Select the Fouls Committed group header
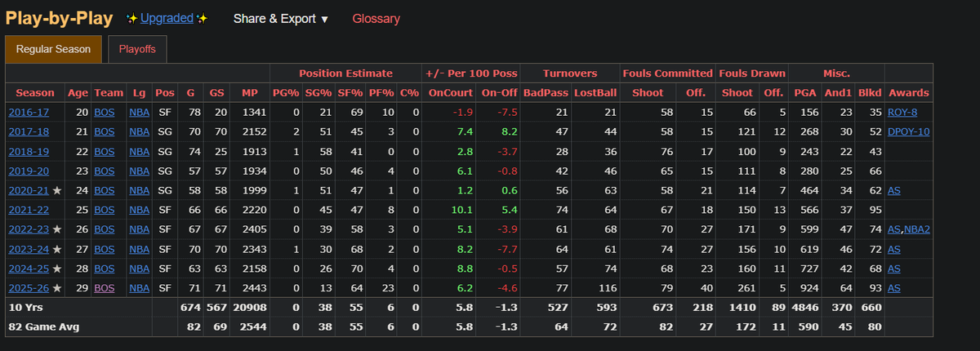 point(667,73)
